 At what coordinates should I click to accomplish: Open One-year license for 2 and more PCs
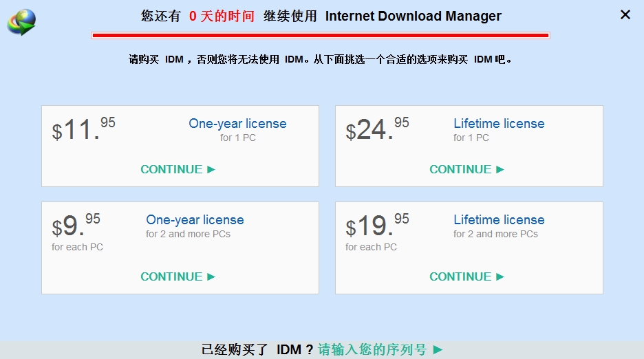195,220
